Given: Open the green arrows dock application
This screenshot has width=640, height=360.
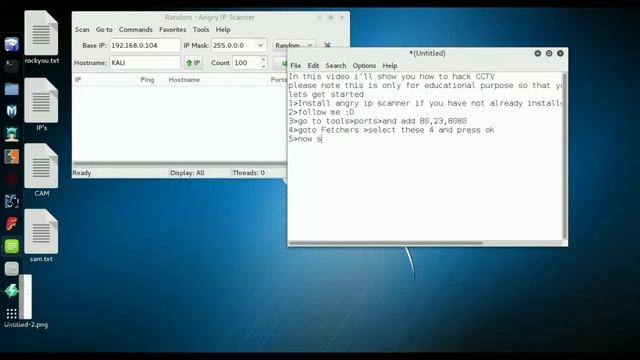Looking at the screenshot, I should coord(11,291).
